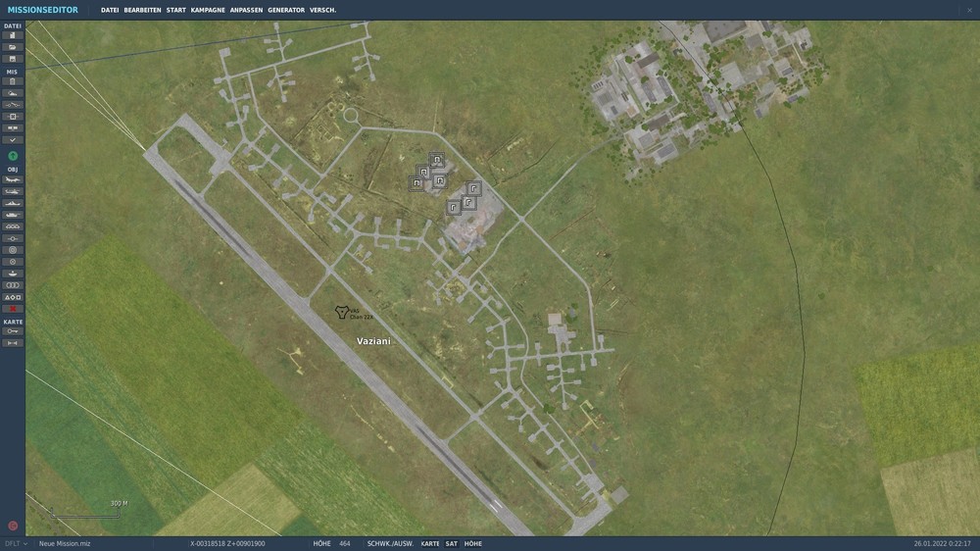
Task: Select the template boat-shaped icon
Action: click(x=13, y=274)
